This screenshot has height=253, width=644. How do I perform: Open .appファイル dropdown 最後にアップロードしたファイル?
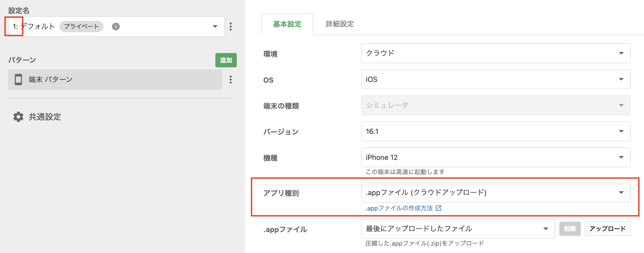tap(458, 229)
